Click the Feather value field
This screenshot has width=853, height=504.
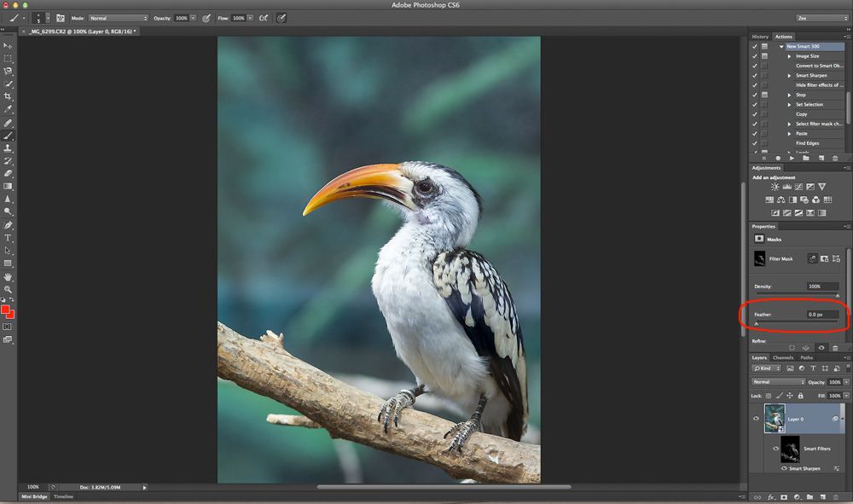822,315
